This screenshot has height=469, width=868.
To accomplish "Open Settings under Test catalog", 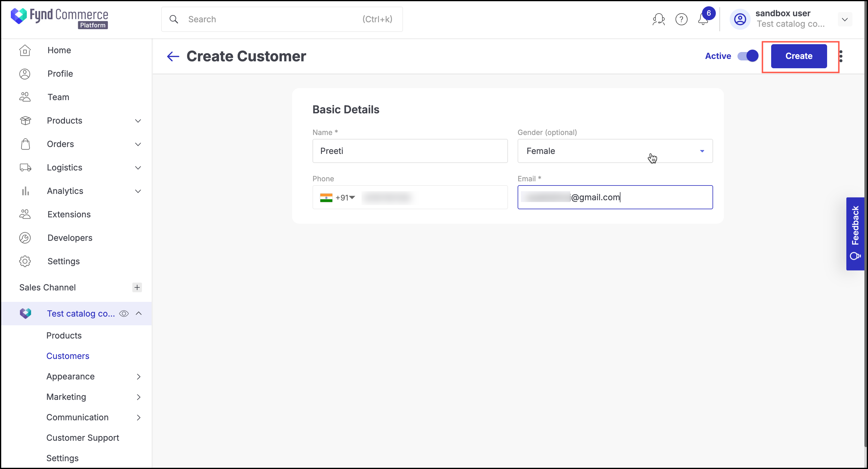I will click(62, 458).
